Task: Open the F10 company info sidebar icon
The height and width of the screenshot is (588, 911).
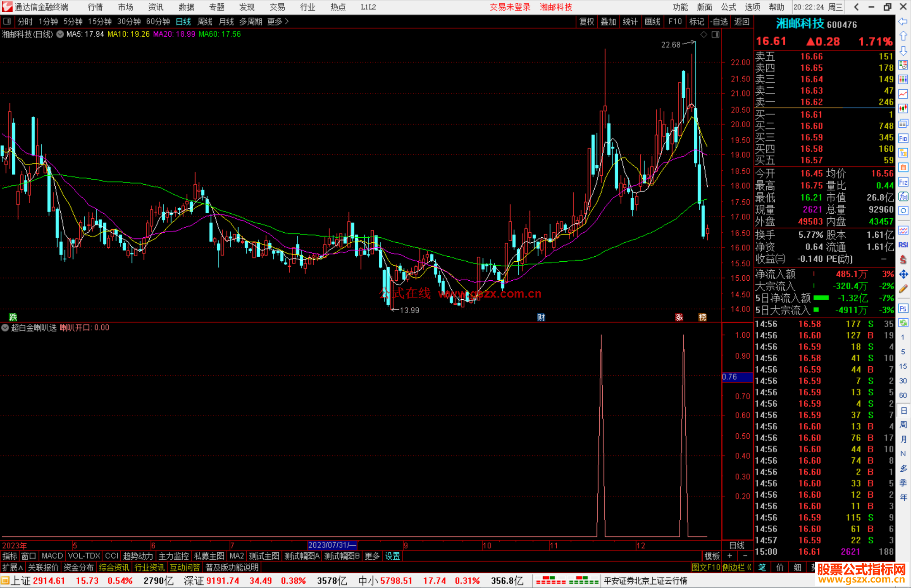Action: tap(903, 138)
